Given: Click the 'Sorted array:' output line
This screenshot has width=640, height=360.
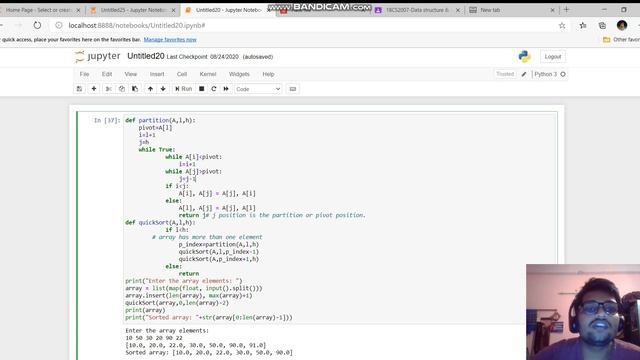Looking at the screenshot, I should [x=209, y=352].
